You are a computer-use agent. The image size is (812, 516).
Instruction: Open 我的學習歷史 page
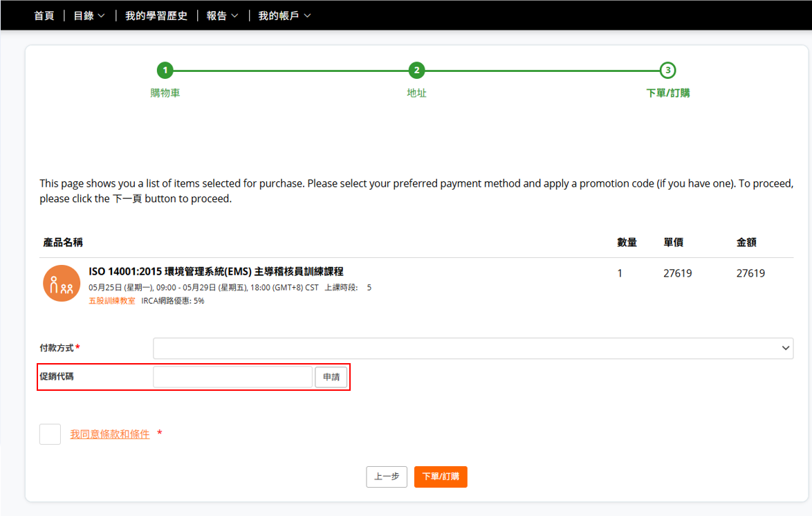(x=156, y=15)
